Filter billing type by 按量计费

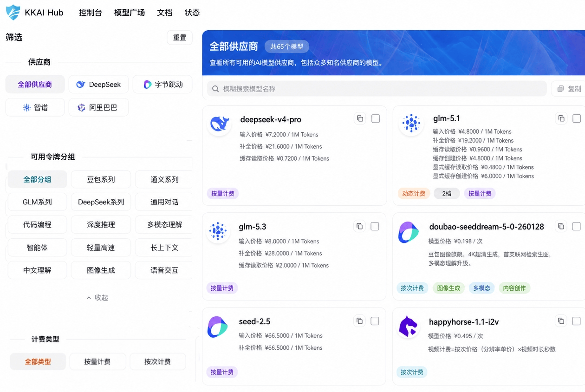click(97, 361)
